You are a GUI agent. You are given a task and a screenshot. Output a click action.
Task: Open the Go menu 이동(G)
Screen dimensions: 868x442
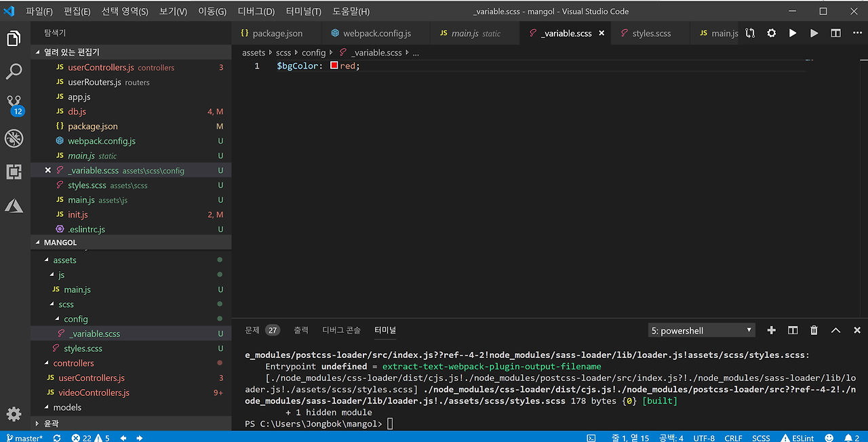click(212, 12)
